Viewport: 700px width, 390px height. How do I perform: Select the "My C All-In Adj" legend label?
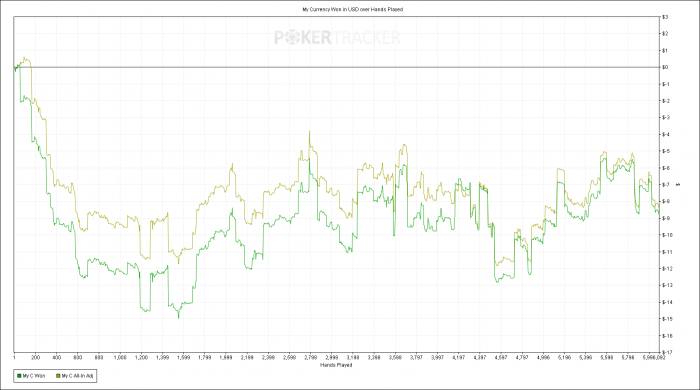(77, 376)
